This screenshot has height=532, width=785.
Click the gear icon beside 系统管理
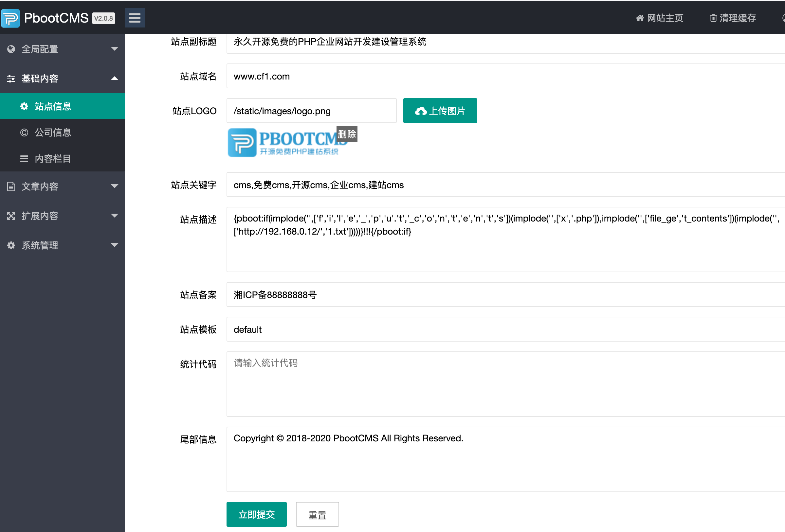pos(11,245)
